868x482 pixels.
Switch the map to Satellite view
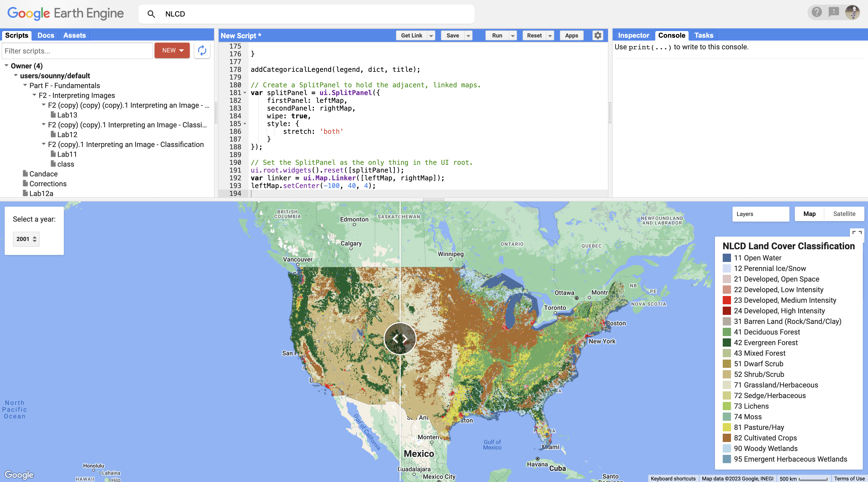point(844,214)
